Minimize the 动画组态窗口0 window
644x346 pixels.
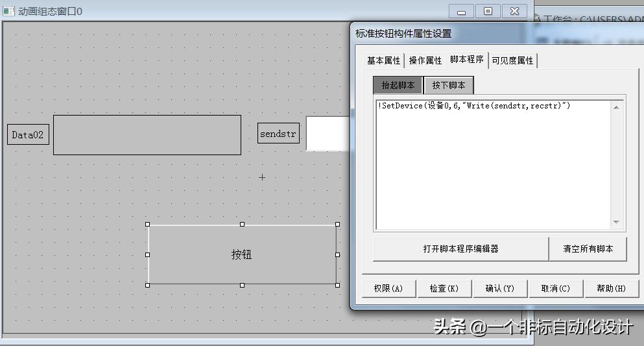tap(461, 11)
